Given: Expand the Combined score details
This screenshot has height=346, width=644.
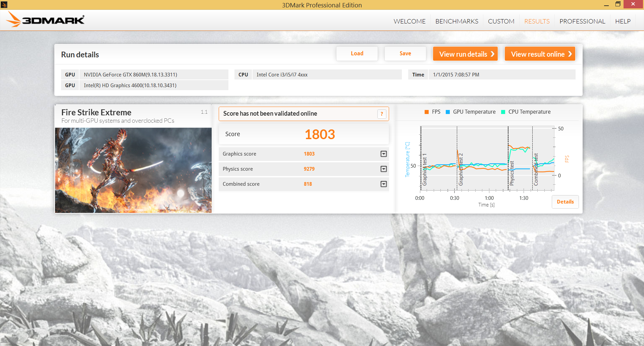Looking at the screenshot, I should click(x=384, y=184).
